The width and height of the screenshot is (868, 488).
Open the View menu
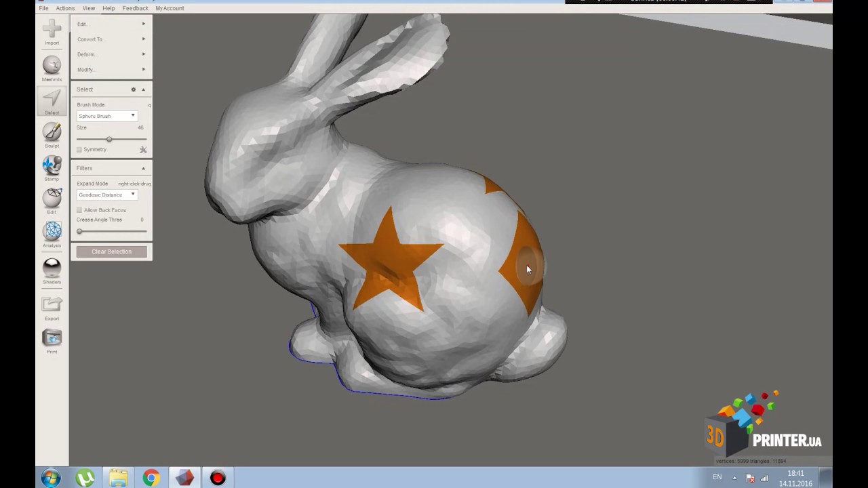89,8
